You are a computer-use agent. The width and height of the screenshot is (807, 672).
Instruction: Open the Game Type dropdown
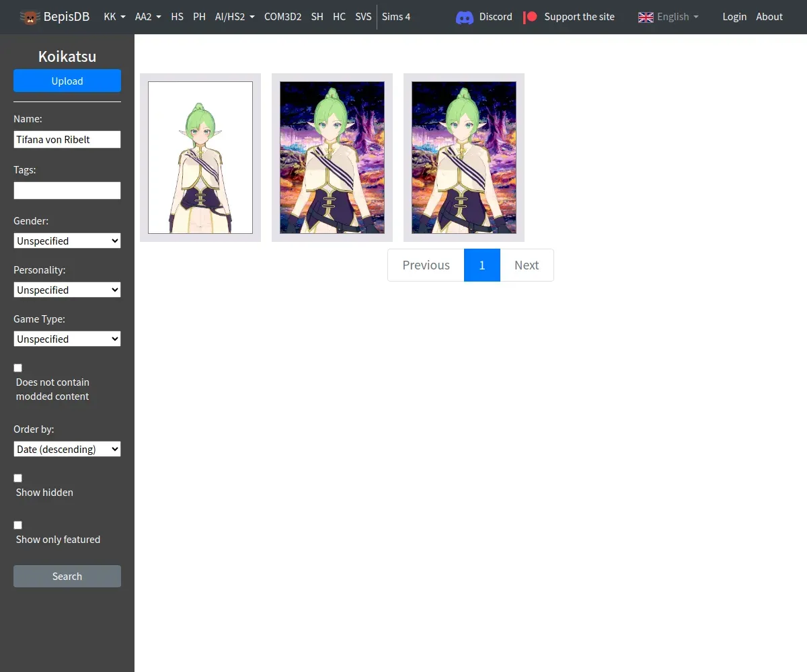click(67, 339)
